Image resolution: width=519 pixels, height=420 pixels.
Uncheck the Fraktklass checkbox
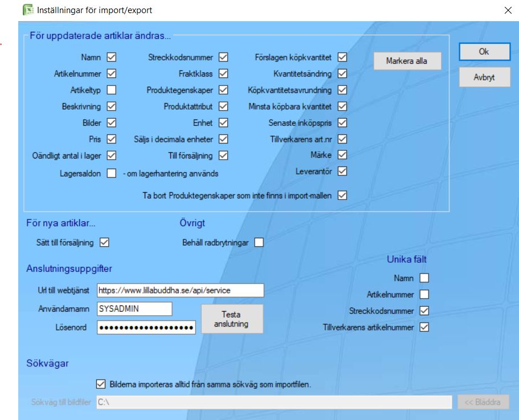(223, 74)
